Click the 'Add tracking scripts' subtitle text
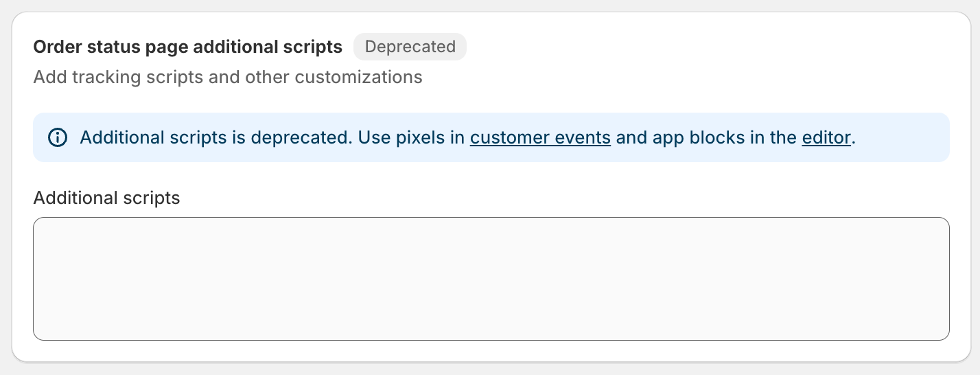This screenshot has height=375, width=980. click(227, 77)
